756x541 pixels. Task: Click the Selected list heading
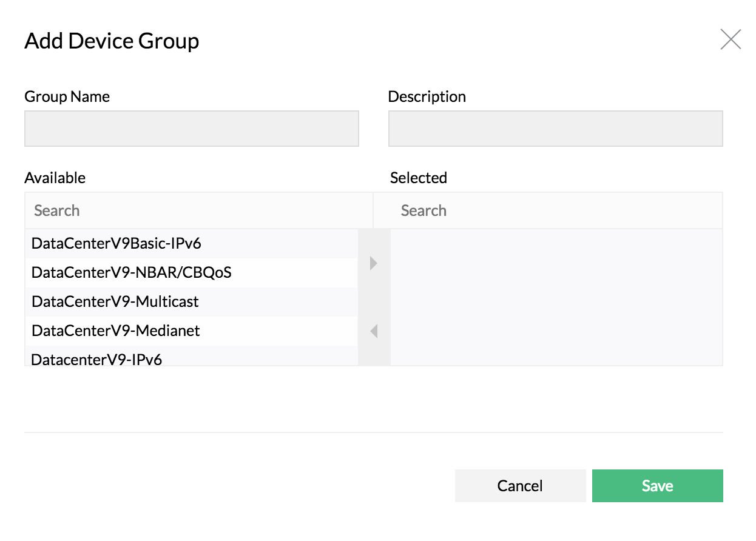[x=419, y=178]
